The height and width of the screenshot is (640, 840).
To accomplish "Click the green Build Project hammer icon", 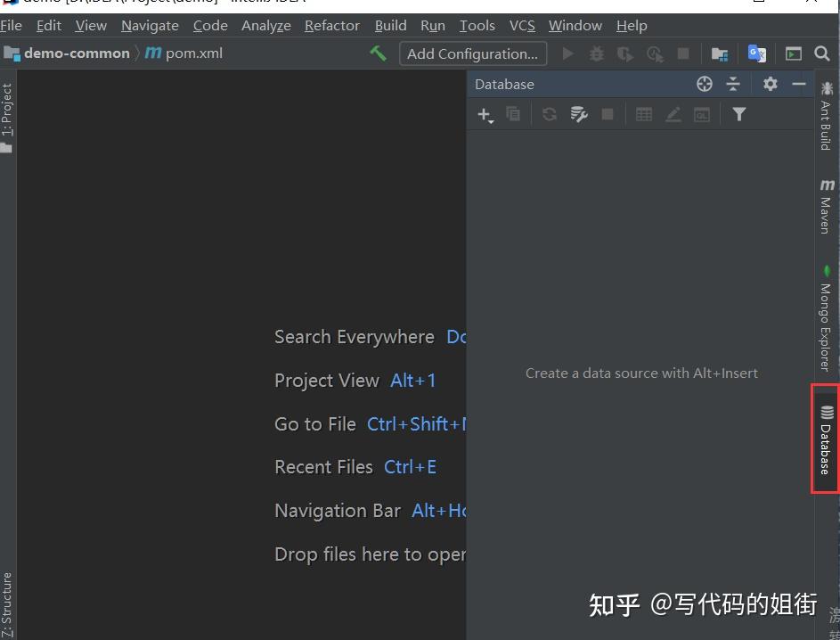I will (379, 53).
